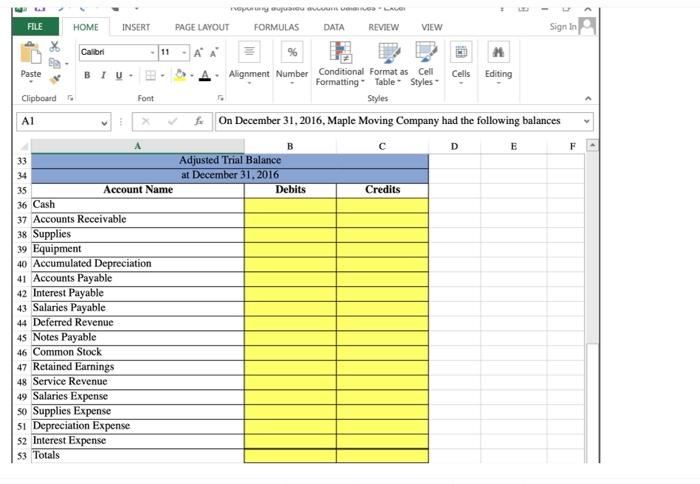
Task: Click the Increase Font Size icon
Action: click(198, 53)
